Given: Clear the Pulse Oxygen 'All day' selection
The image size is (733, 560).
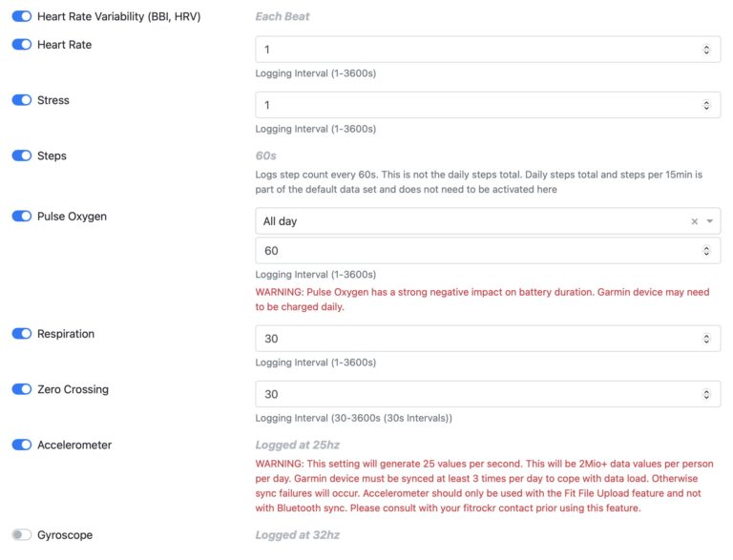Looking at the screenshot, I should click(x=694, y=221).
